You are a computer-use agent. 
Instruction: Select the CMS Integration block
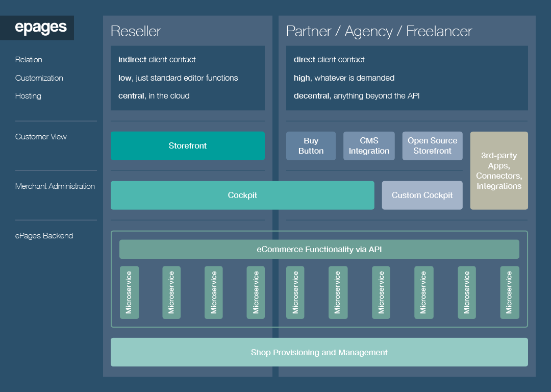369,146
